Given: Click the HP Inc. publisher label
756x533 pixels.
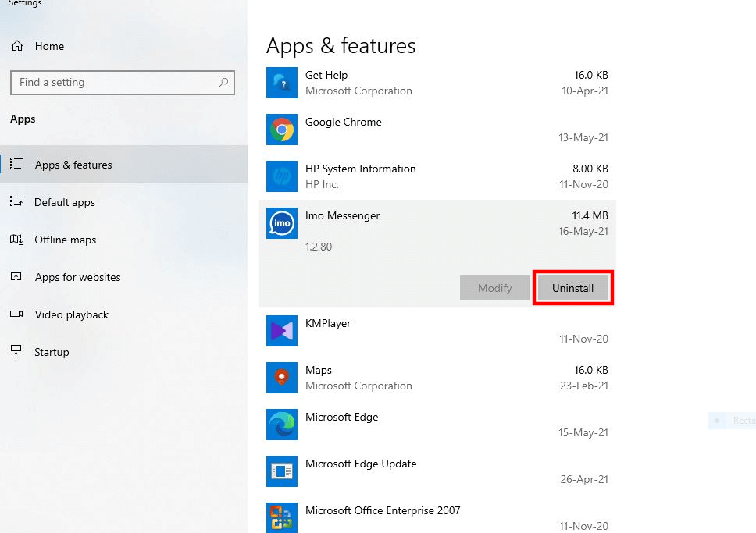Looking at the screenshot, I should pyautogui.click(x=322, y=184).
